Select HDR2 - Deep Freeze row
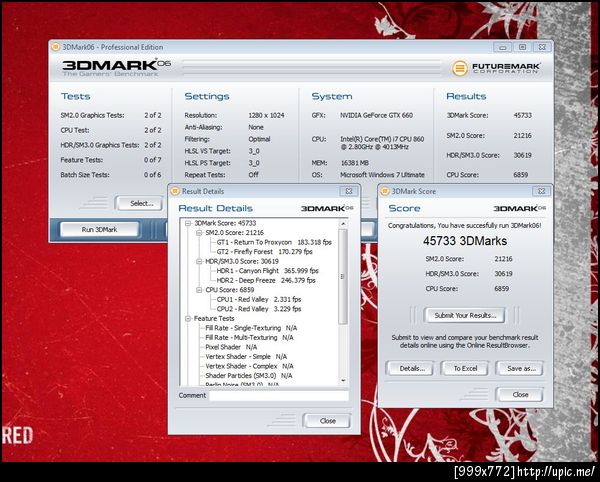This screenshot has height=482, width=600. click(x=266, y=280)
